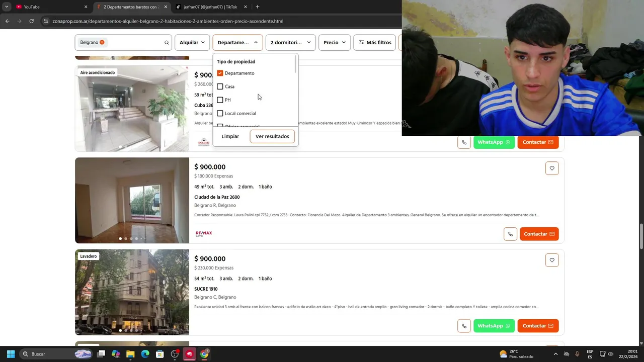Select the 2 Departamentos baratos tab
Viewport: 644px width, 362px height.
[131, 7]
